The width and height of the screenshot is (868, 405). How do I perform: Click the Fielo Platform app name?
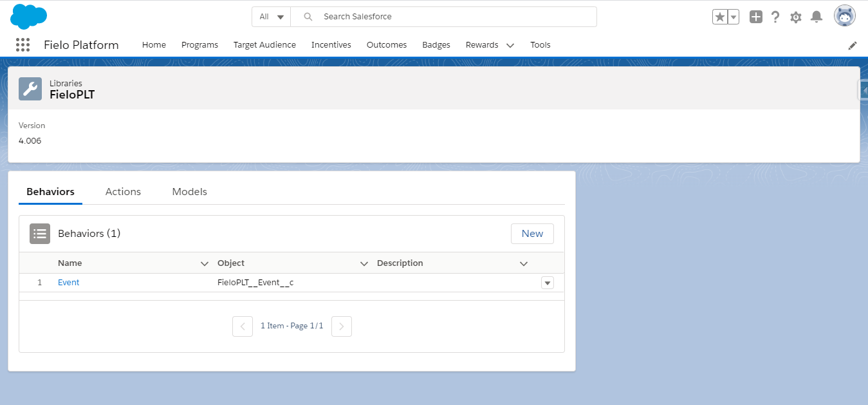pos(81,45)
